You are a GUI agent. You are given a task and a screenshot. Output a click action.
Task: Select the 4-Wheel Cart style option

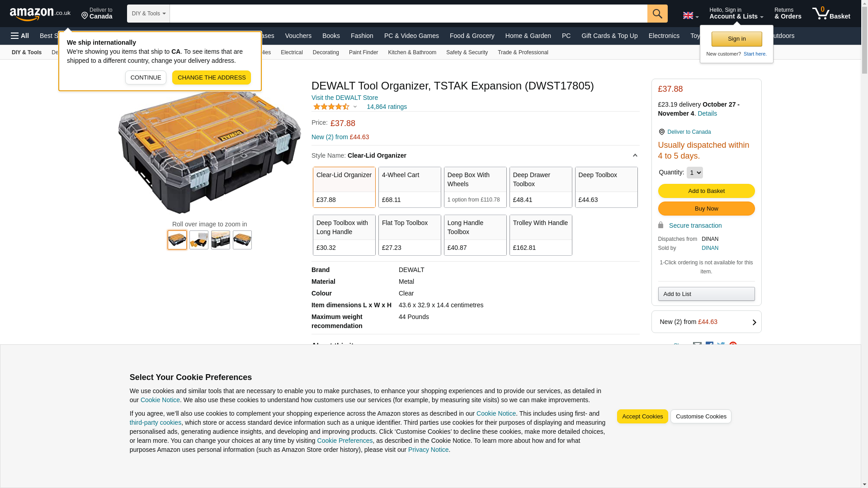pyautogui.click(x=409, y=187)
